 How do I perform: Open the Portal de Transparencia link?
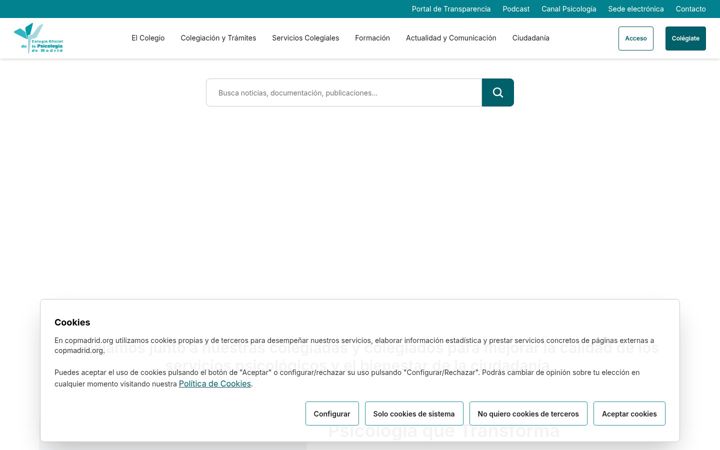click(x=450, y=9)
